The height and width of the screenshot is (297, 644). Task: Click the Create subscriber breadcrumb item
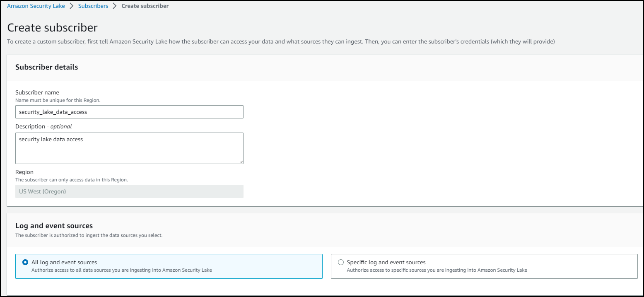pos(145,6)
